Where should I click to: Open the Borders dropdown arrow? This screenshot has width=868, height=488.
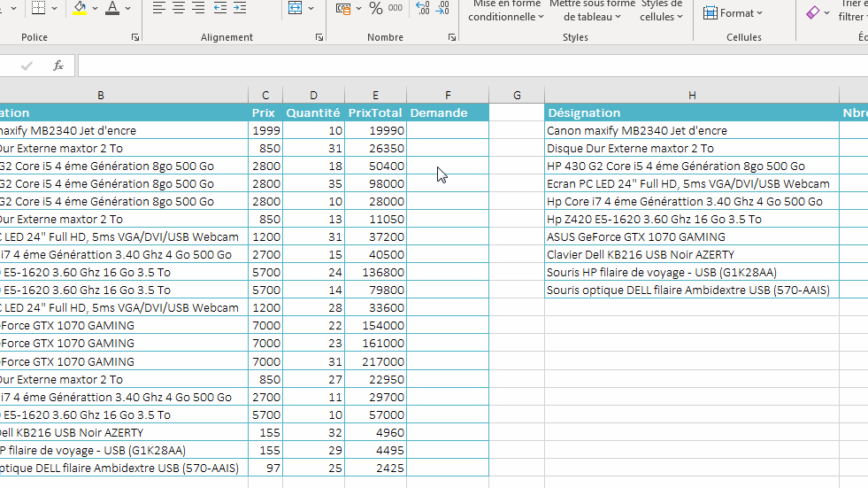[54, 8]
